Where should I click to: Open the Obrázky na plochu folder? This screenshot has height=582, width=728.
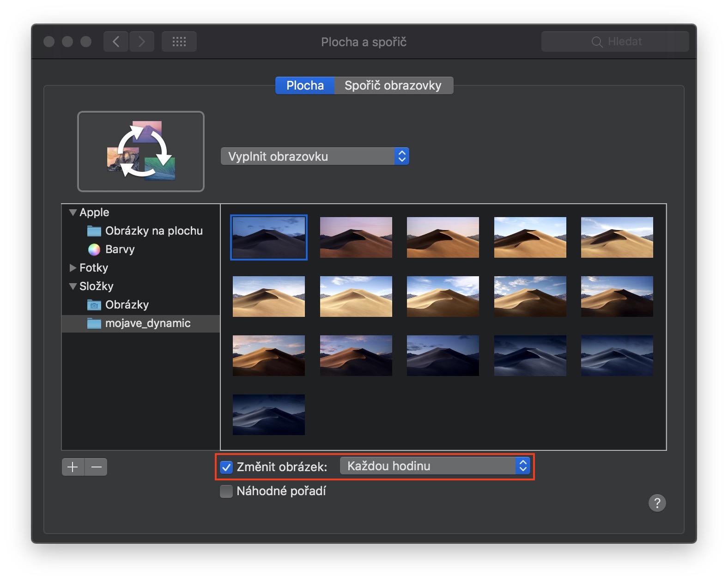click(153, 231)
